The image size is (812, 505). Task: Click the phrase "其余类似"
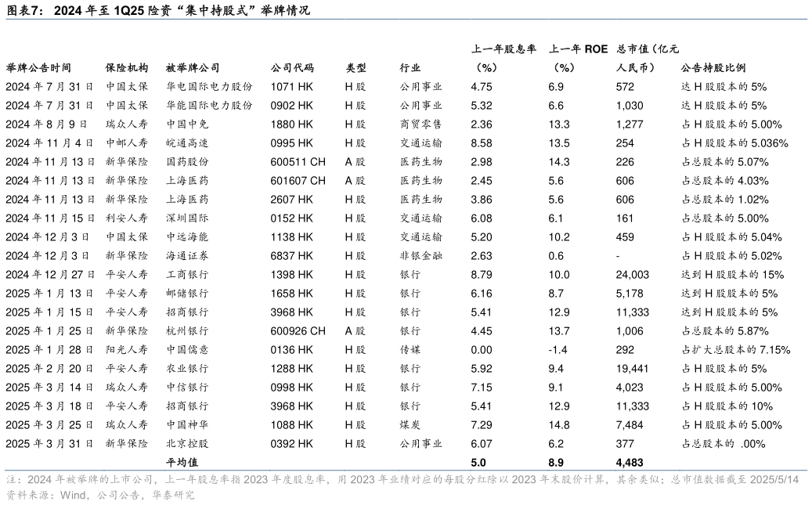point(637,480)
